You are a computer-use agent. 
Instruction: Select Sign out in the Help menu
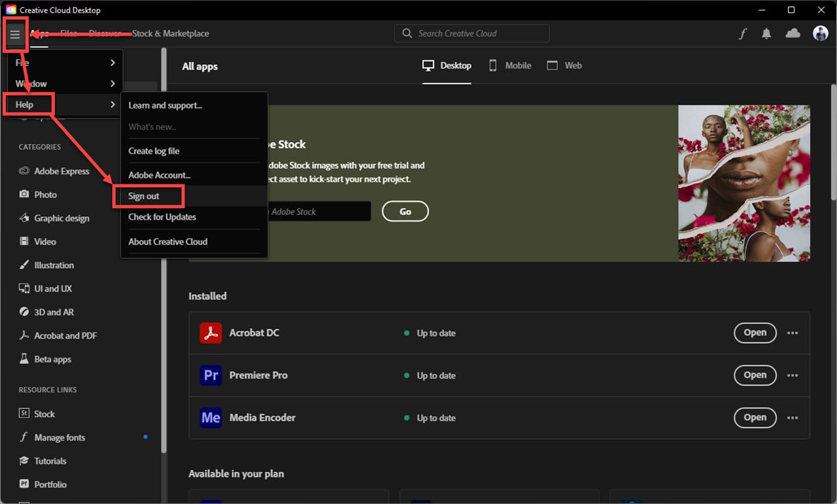click(x=194, y=196)
